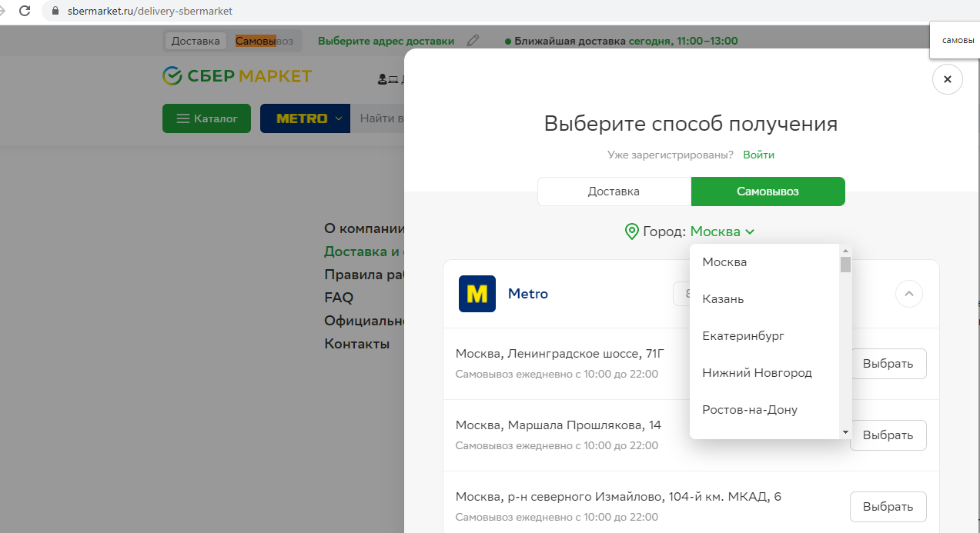Switch to Самовывоз tab in dialog
Screen dimensions: 980x533
(768, 192)
